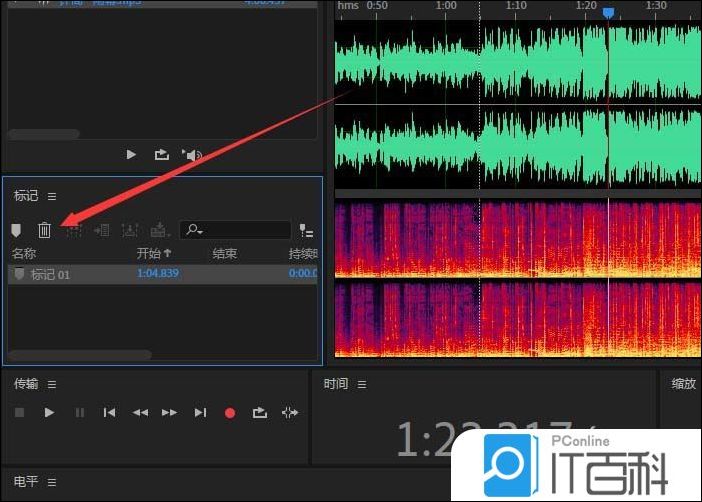
Task: Start recording with red Record button
Action: (x=230, y=413)
